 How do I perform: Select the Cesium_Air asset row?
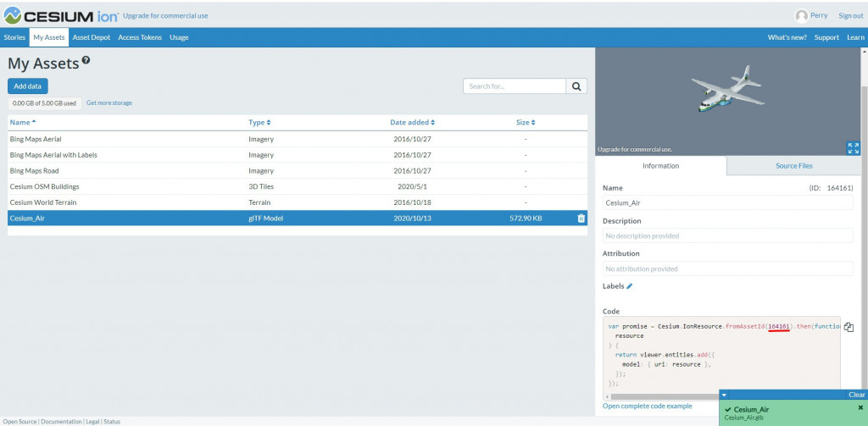[298, 219]
